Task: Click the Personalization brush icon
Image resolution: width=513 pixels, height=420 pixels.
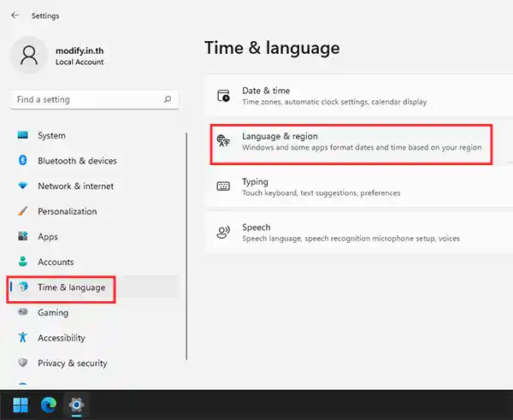Action: pos(23,211)
